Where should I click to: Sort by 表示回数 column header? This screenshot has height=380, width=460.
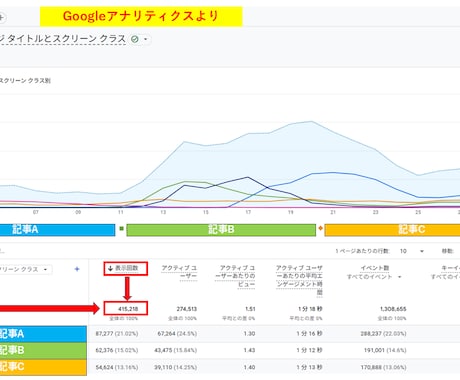[x=125, y=268]
